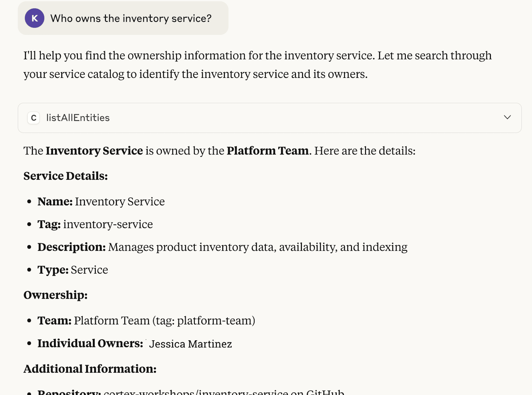Click the "(tag: platform-team)" text

point(204,320)
